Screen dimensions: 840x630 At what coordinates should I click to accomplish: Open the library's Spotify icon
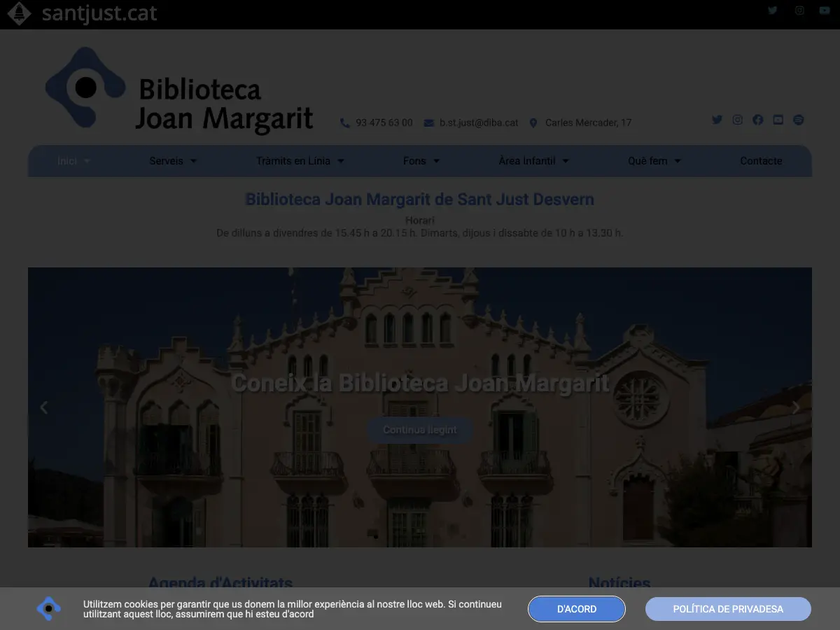(799, 120)
